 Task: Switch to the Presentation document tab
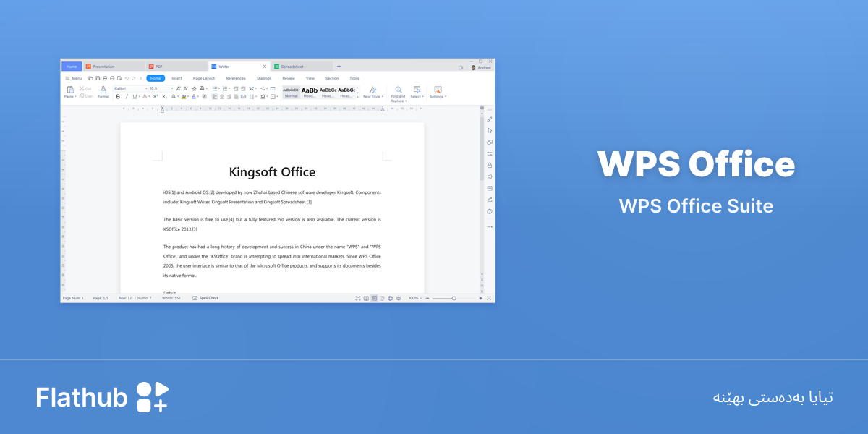[x=114, y=66]
